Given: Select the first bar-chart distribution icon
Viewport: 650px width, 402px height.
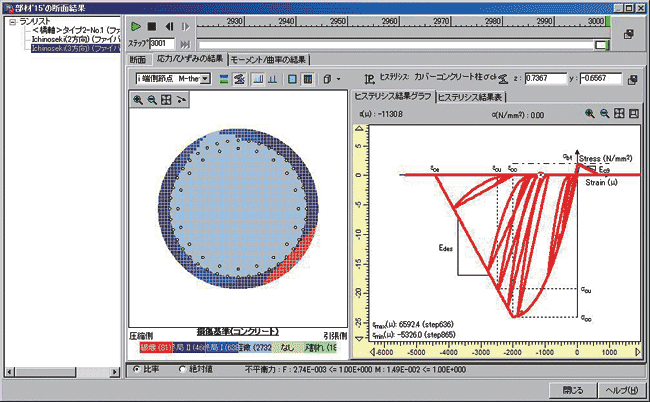Looking at the screenshot, I should [x=258, y=79].
